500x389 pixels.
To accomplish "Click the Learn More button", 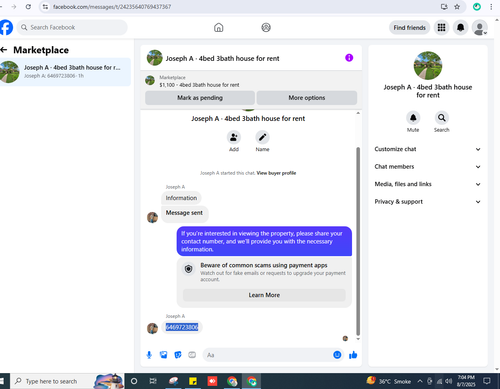I will 264,295.
